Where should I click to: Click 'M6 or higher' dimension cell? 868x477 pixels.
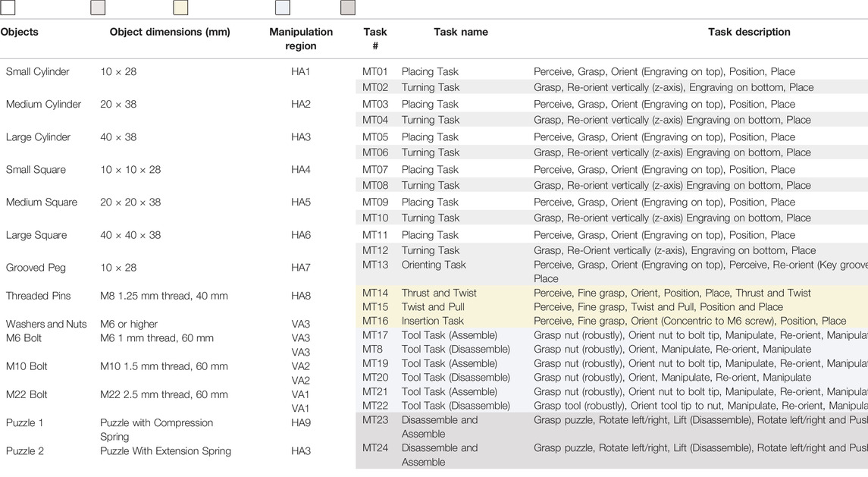pos(129,324)
